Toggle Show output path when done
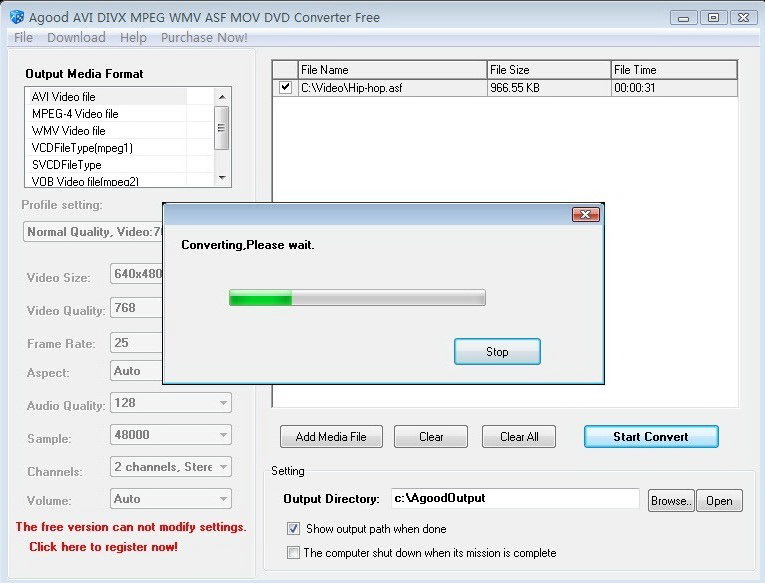This screenshot has height=583, width=765. point(293,528)
